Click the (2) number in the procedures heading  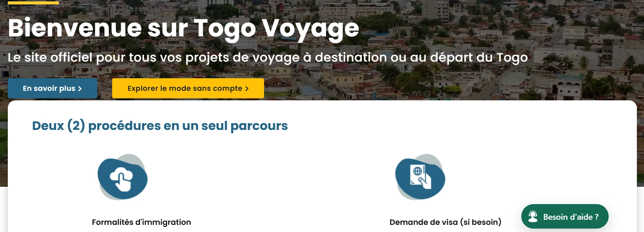point(76,126)
